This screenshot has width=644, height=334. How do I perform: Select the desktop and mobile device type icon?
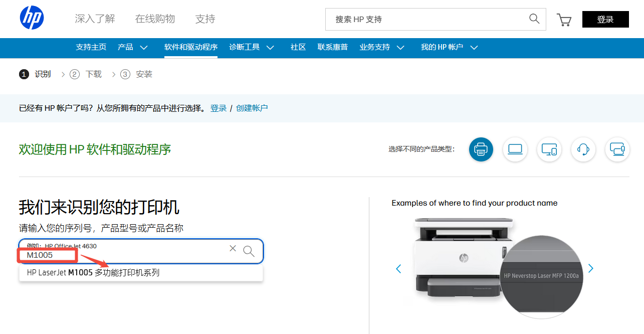[x=549, y=149]
